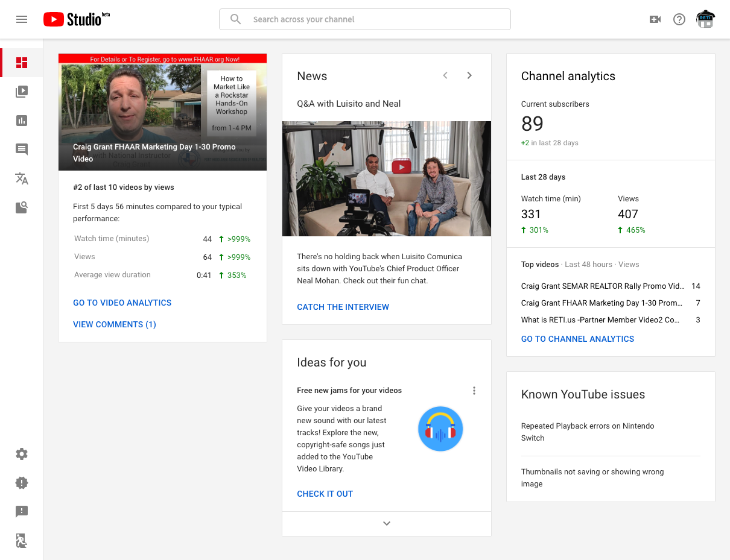Open the overflow menu on Free new jams
This screenshot has width=730, height=560.
[474, 391]
